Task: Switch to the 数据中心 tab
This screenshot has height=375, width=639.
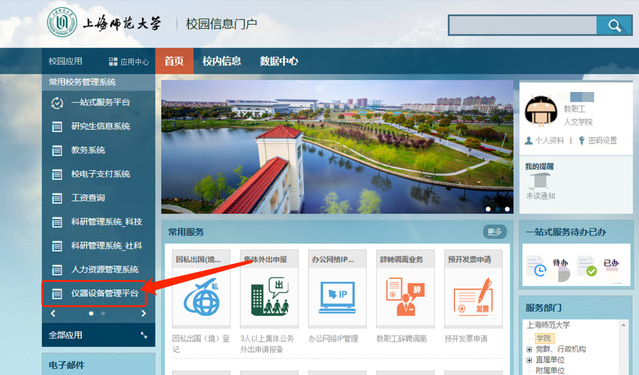Action: pyautogui.click(x=279, y=61)
